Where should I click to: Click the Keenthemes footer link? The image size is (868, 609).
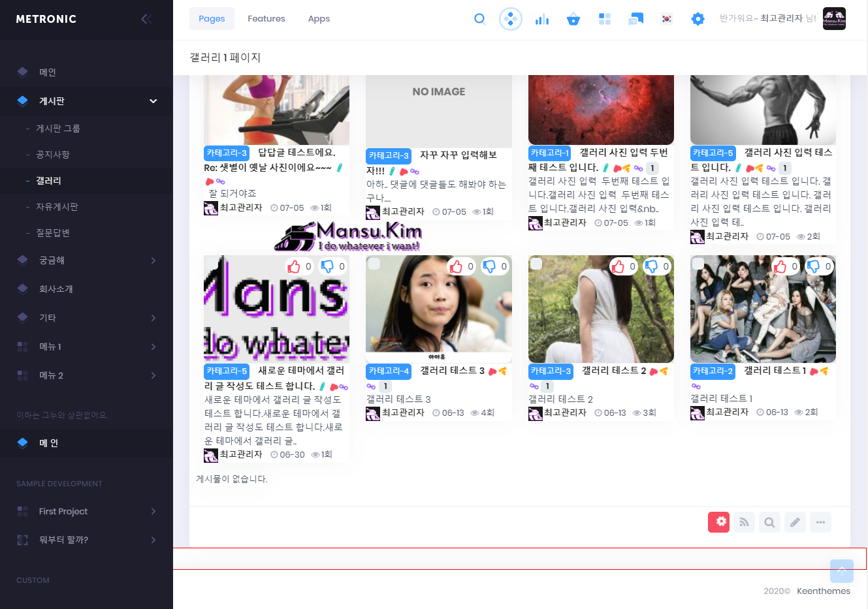(823, 591)
